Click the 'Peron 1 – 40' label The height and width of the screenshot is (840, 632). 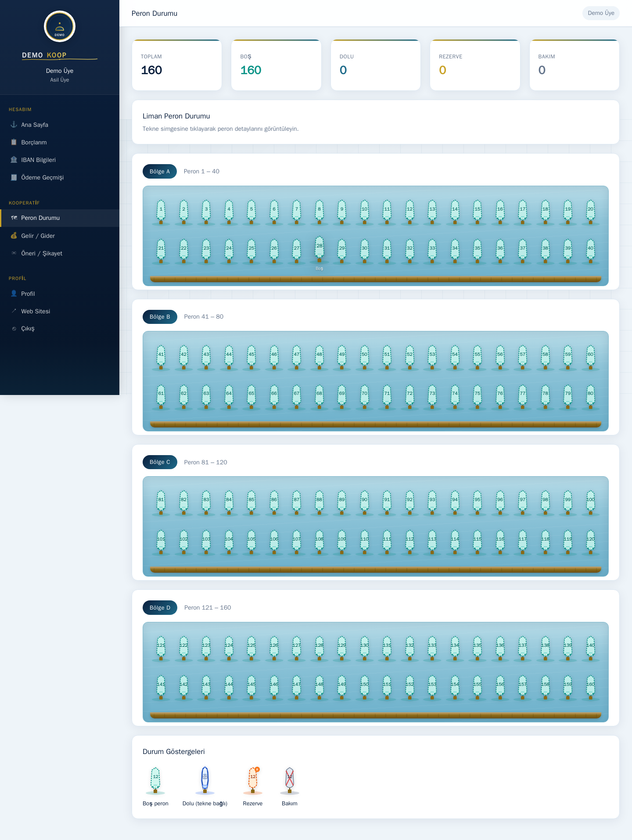201,172
